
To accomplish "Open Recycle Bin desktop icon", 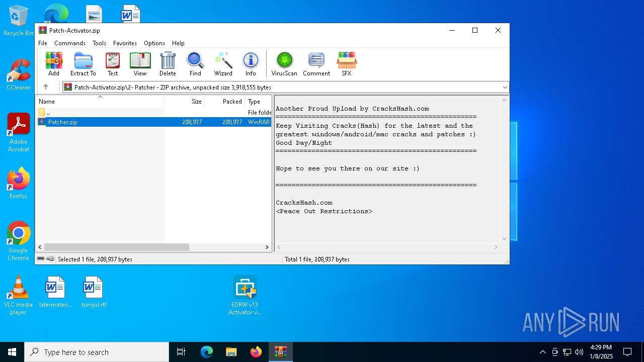I will [x=18, y=21].
